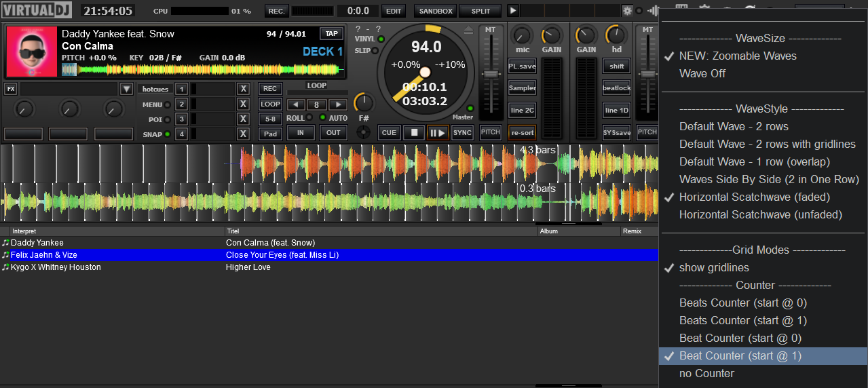
Task: Adjust the hd headphone knob
Action: 616,35
